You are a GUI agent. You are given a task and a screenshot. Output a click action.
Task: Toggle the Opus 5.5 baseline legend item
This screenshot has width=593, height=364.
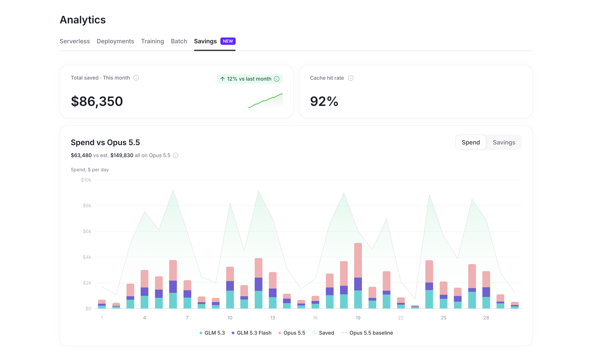(367, 333)
